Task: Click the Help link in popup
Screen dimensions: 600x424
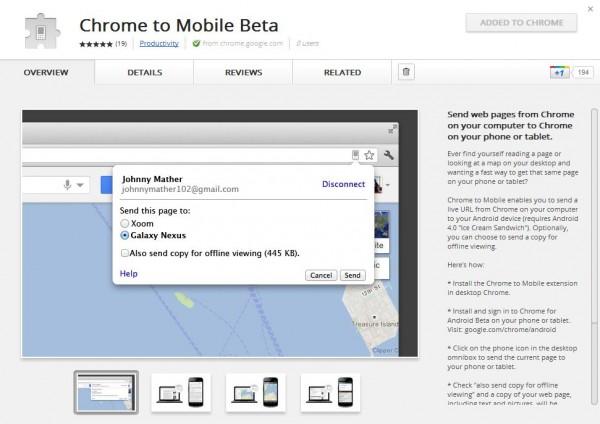Action: (x=129, y=274)
